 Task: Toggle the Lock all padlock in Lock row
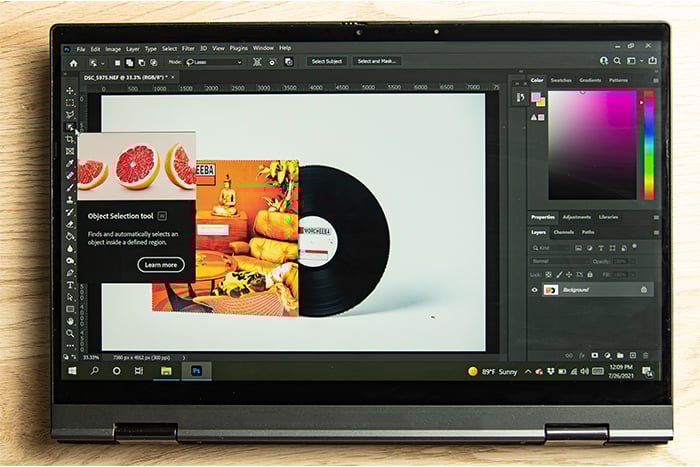coord(590,275)
